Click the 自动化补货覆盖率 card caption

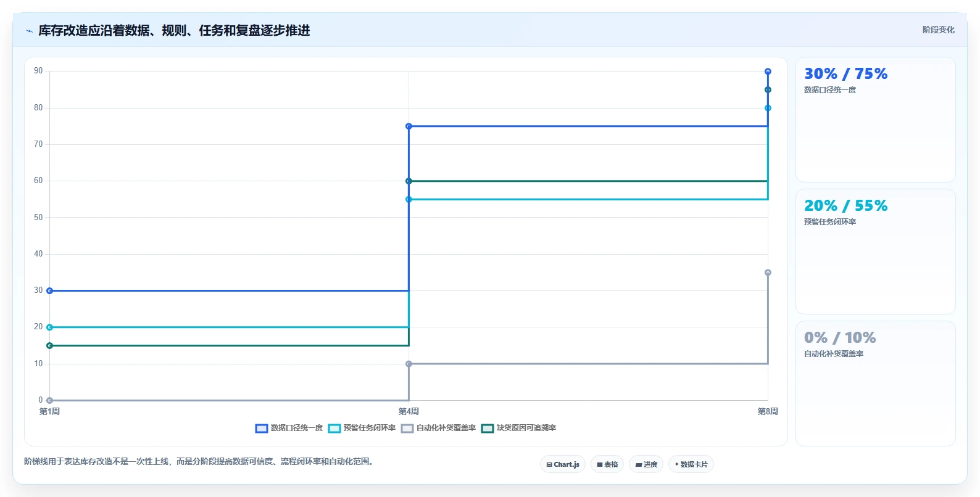pos(833,354)
